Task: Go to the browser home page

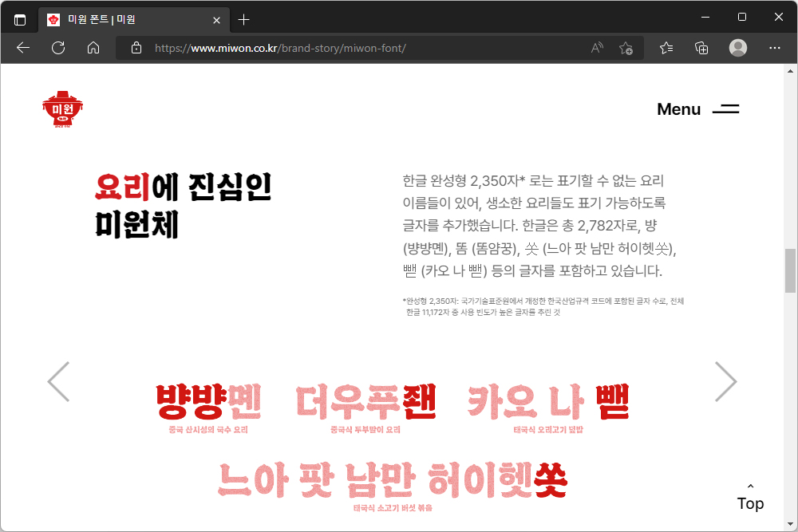Action: tap(93, 48)
